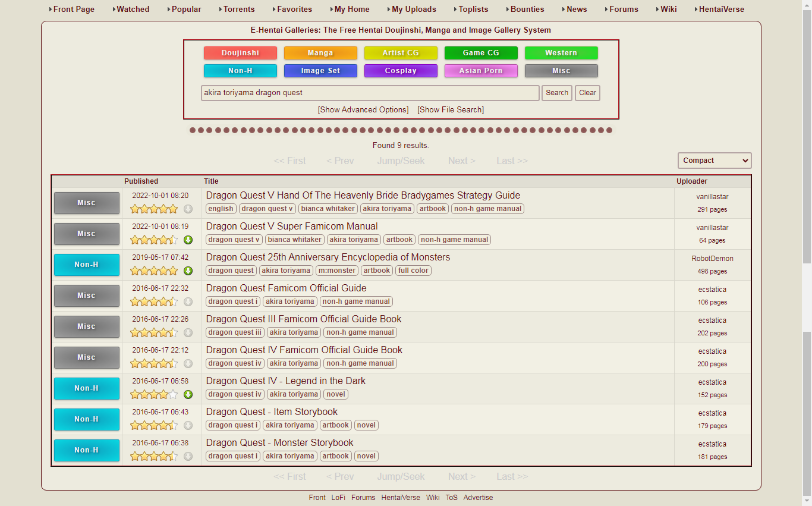Click the Advertise footer link

coord(478,498)
